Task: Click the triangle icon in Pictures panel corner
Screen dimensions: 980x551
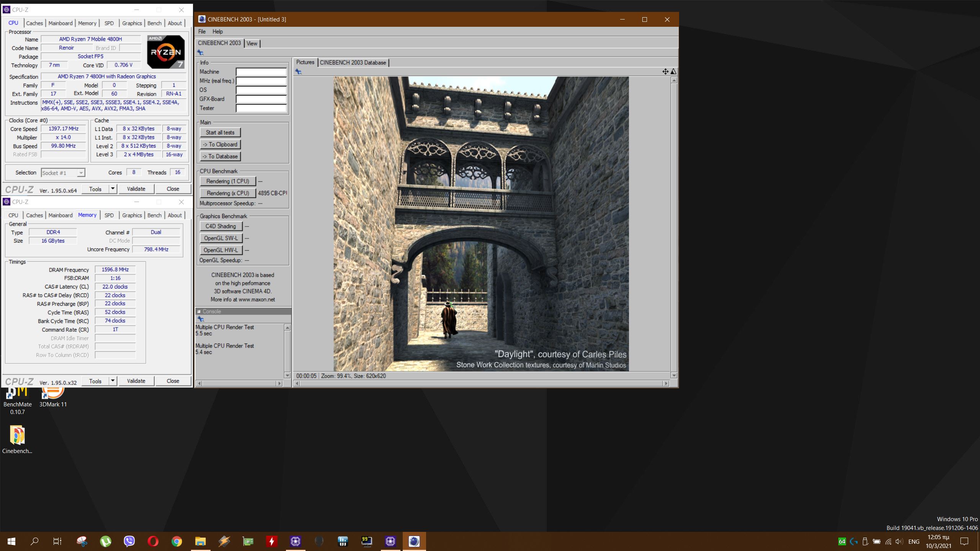Action: coord(673,72)
